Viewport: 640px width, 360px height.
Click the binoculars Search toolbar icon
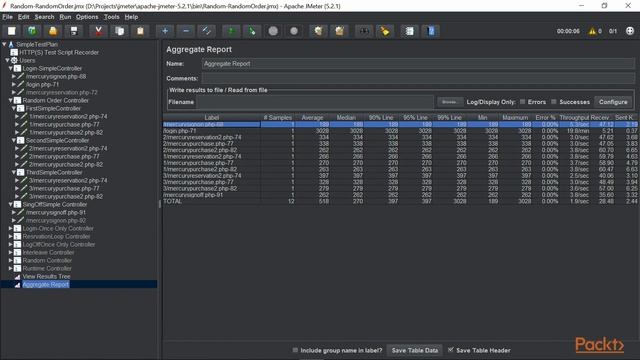(x=364, y=31)
